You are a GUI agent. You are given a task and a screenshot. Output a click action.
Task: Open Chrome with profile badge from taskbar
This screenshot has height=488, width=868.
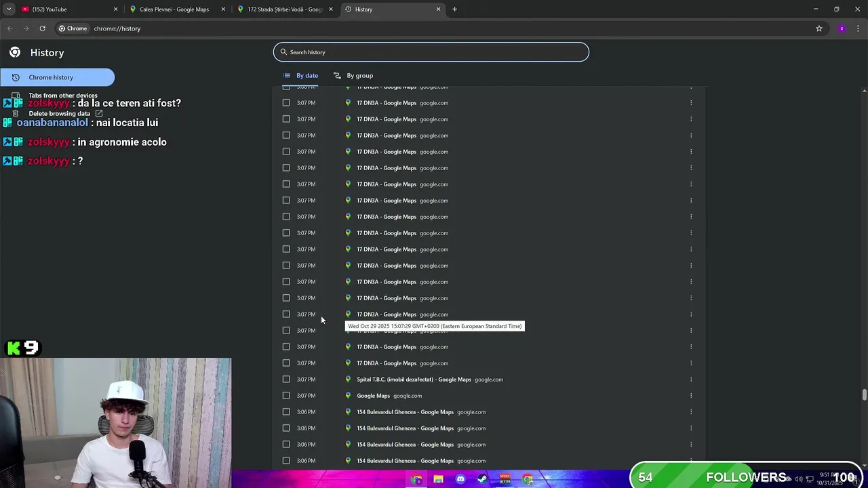[416, 480]
